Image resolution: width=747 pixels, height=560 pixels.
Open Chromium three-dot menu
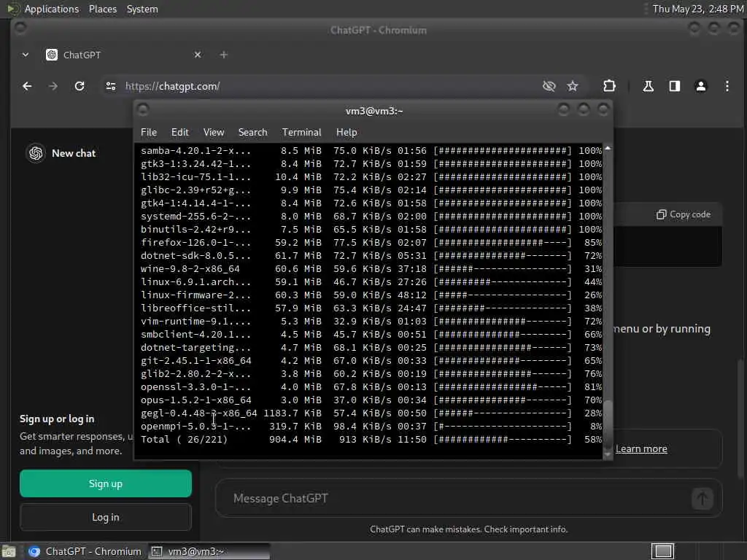[727, 86]
